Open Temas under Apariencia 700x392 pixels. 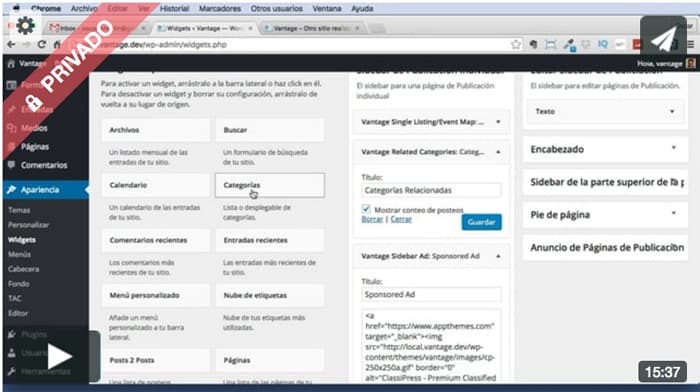coord(19,210)
